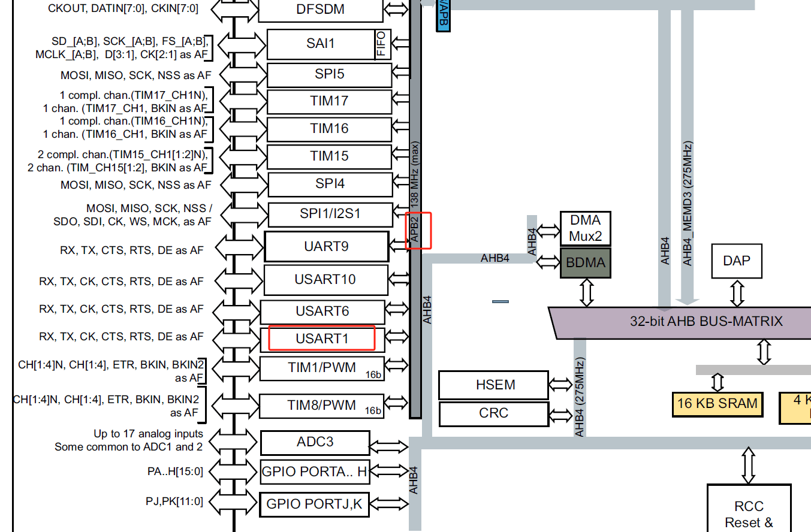811x532 pixels.
Task: Select the UART9 block
Action: point(327,246)
